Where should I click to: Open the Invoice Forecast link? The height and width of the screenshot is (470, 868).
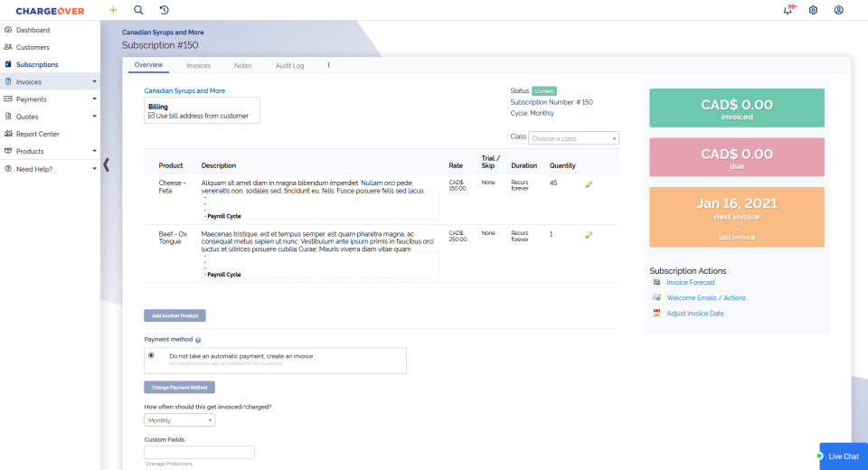click(x=690, y=283)
